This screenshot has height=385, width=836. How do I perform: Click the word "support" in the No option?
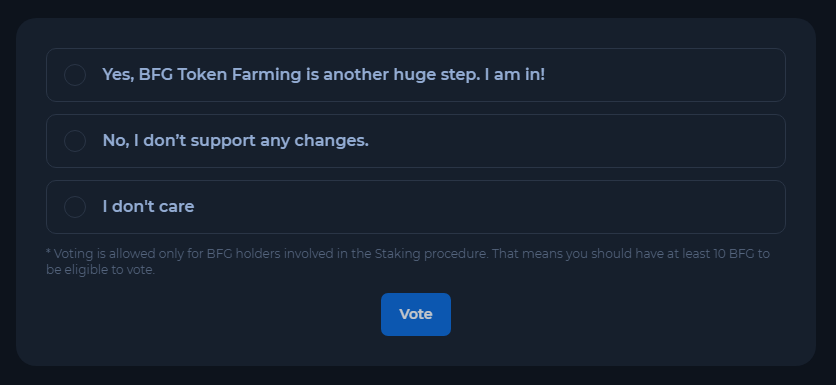point(223,142)
